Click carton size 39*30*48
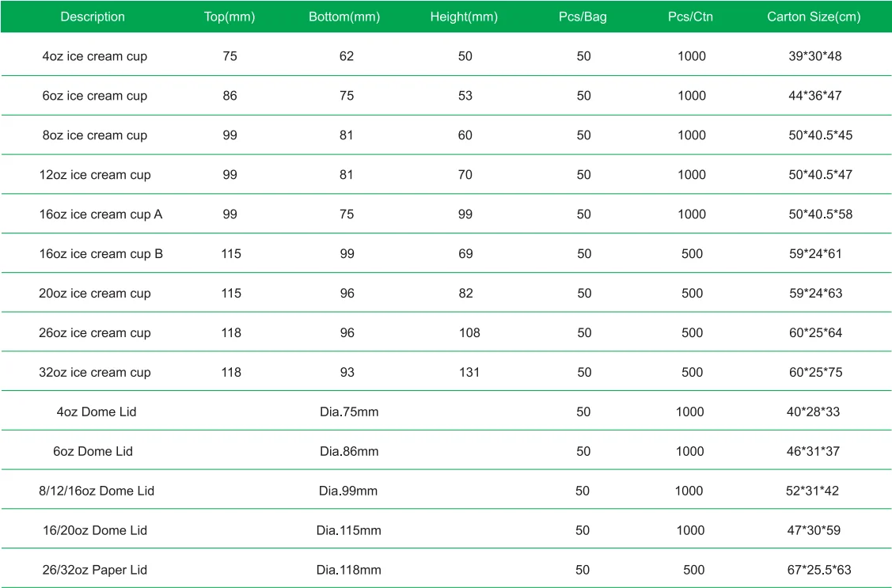This screenshot has width=892, height=588. [x=814, y=56]
